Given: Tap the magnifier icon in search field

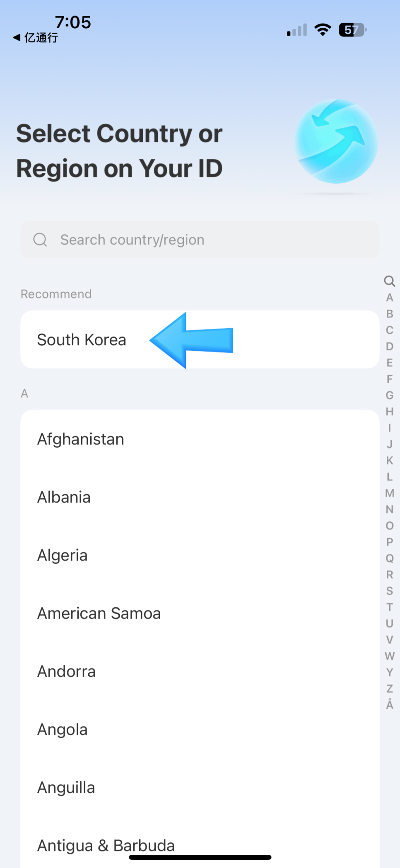Looking at the screenshot, I should (x=40, y=240).
